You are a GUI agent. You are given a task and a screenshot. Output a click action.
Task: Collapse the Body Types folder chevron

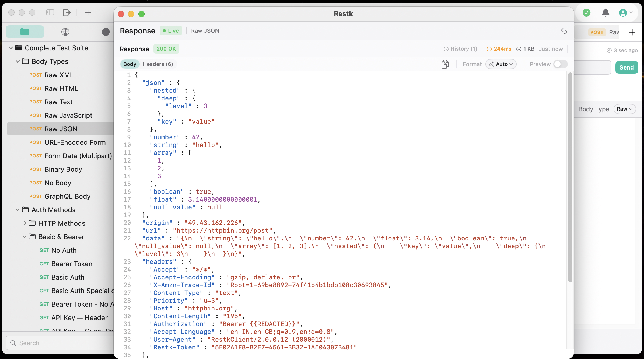(x=18, y=61)
